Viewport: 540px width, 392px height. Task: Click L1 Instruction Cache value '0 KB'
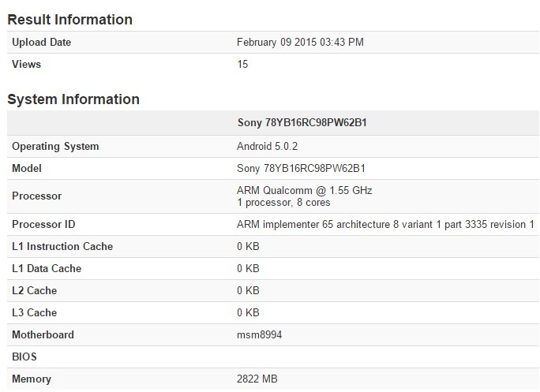click(248, 246)
